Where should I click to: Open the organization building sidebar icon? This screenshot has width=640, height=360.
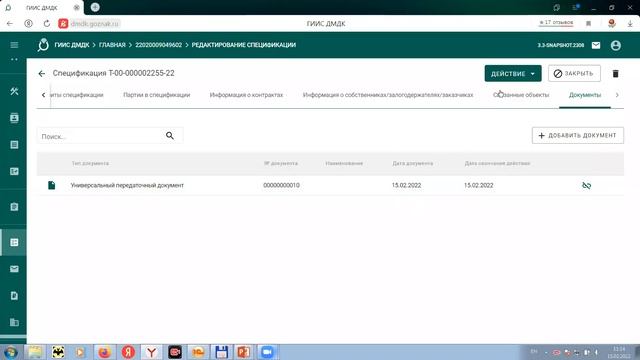click(x=14, y=322)
